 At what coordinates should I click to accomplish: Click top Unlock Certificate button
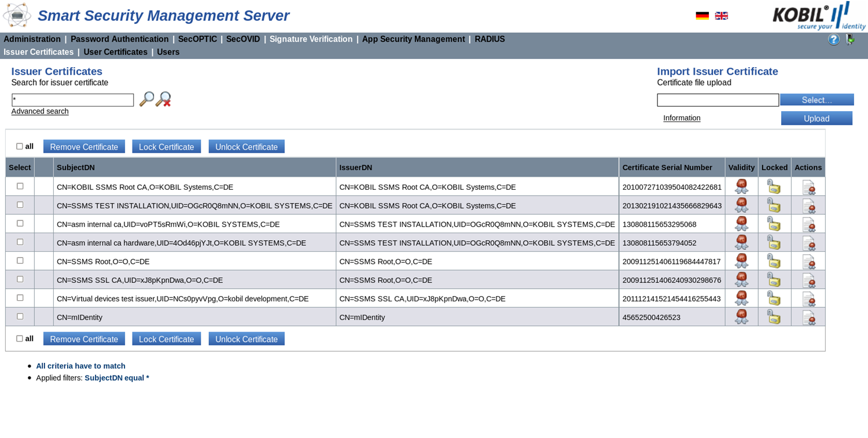[x=247, y=146]
